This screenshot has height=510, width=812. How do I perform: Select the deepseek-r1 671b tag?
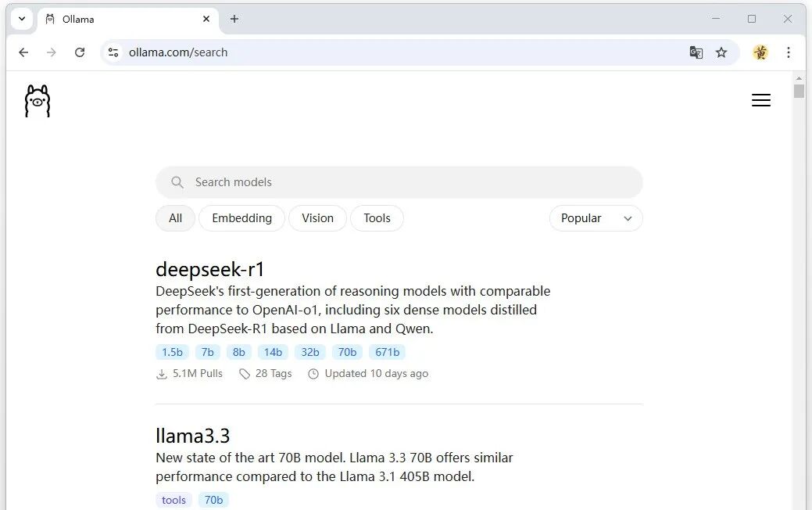pyautogui.click(x=388, y=353)
